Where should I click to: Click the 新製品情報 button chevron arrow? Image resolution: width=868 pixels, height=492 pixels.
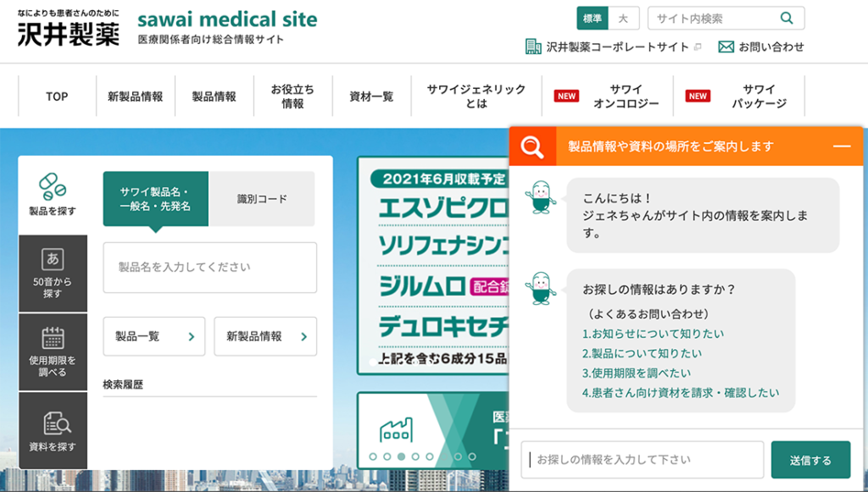click(x=303, y=337)
